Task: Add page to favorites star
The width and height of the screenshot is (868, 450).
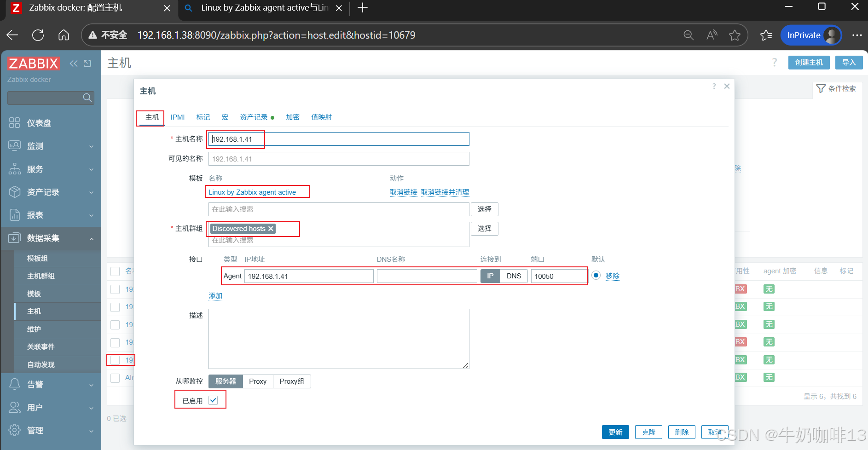Action: point(735,35)
